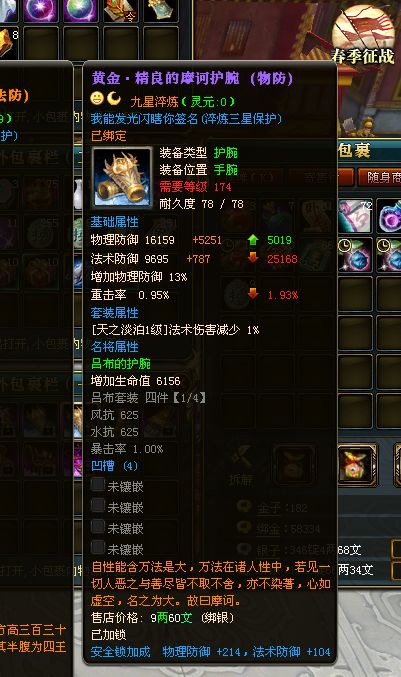Viewport: 401px width, 677px height.
Task: Toggle the fourth 未镶嵌 socket checkbox
Action: (98, 547)
